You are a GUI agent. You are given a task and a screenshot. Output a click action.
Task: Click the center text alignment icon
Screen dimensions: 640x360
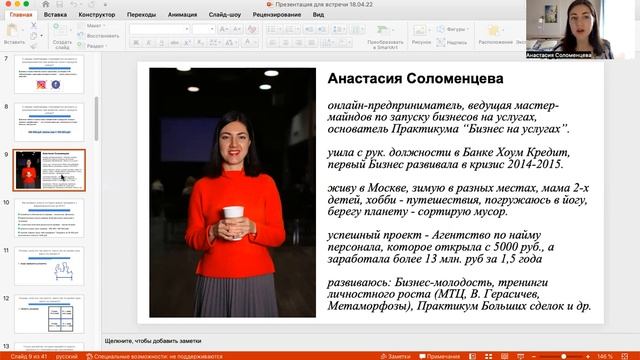286,42
